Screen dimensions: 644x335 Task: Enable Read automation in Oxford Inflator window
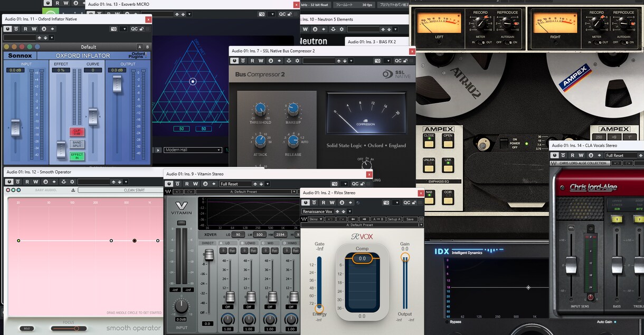[25, 29]
